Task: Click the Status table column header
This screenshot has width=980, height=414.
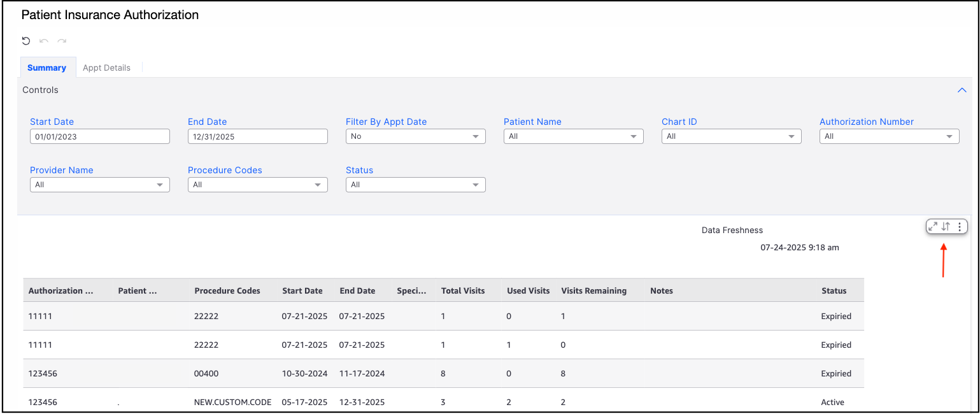Action: pos(834,290)
